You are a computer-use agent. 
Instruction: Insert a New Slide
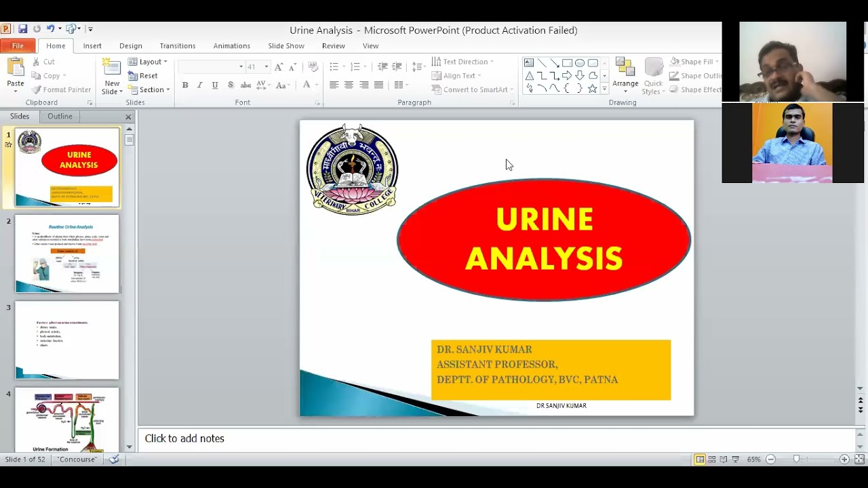[112, 77]
